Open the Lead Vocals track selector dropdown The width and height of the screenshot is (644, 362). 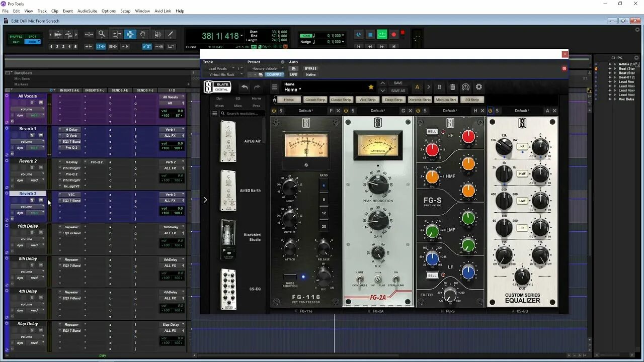221,68
